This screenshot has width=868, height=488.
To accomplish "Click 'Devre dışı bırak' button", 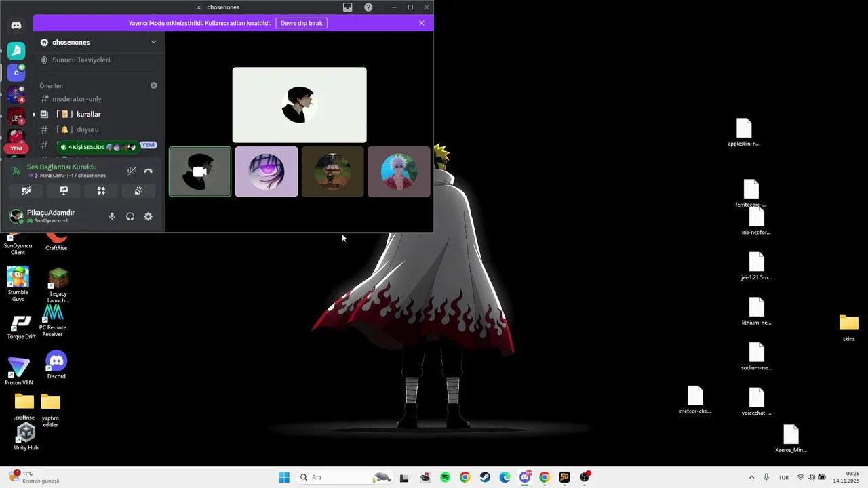I will [302, 23].
